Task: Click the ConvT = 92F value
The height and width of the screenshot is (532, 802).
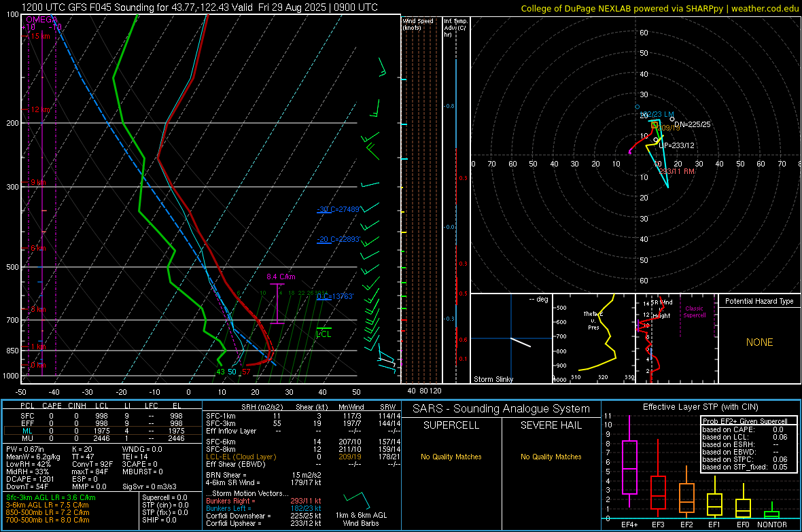Action: tap(92, 464)
